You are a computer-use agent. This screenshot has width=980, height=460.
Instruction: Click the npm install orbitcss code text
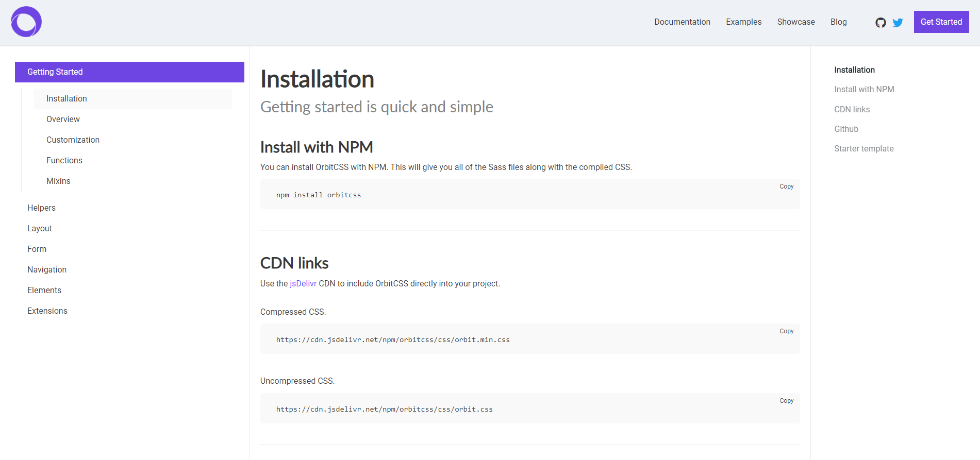[319, 195]
